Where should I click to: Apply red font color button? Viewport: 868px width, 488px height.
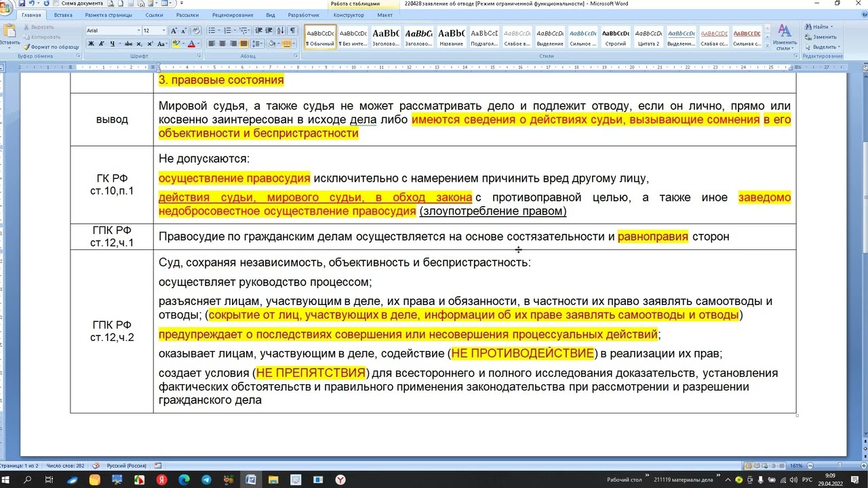pyautogui.click(x=191, y=43)
